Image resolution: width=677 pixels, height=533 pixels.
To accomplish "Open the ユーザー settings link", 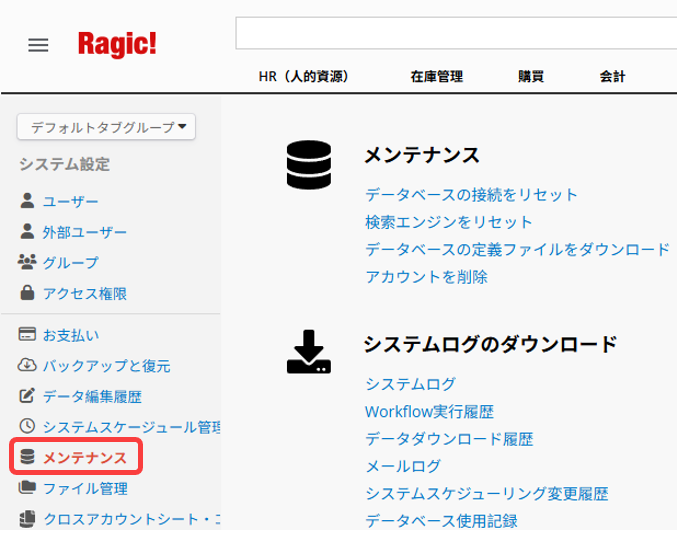I will click(70, 202).
